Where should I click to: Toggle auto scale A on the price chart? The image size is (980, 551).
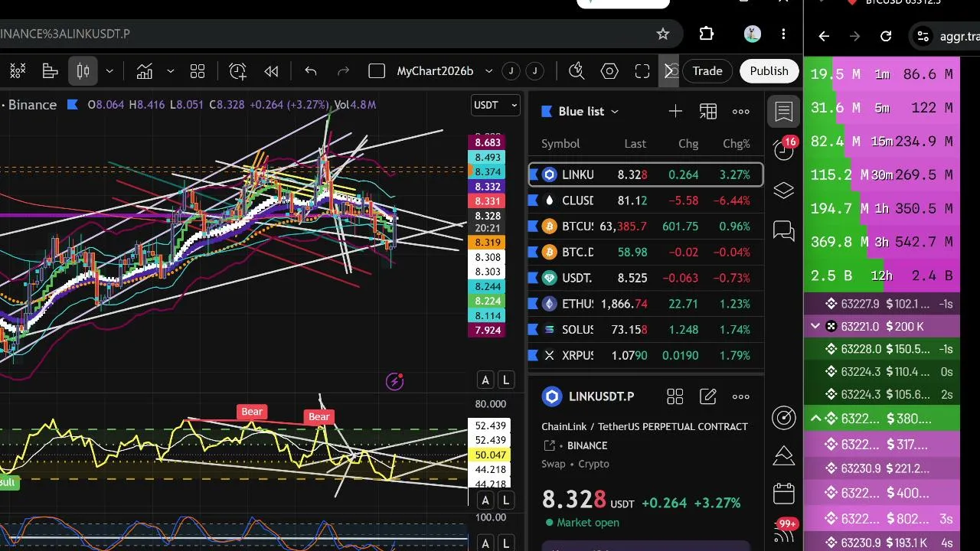click(x=485, y=380)
